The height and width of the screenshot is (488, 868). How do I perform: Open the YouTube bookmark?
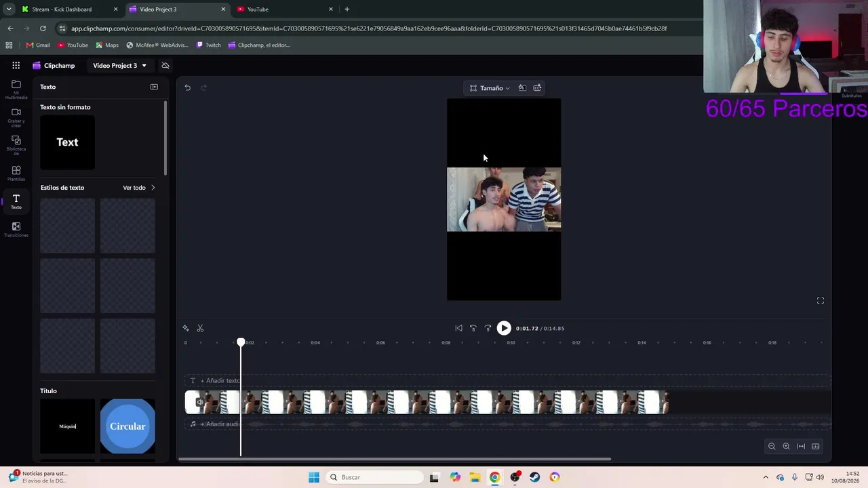point(73,45)
